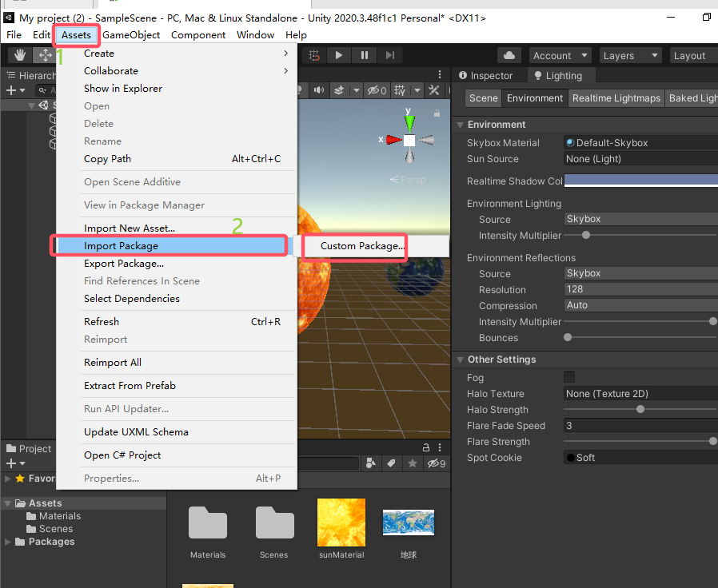Open the Create submenu

[176, 54]
